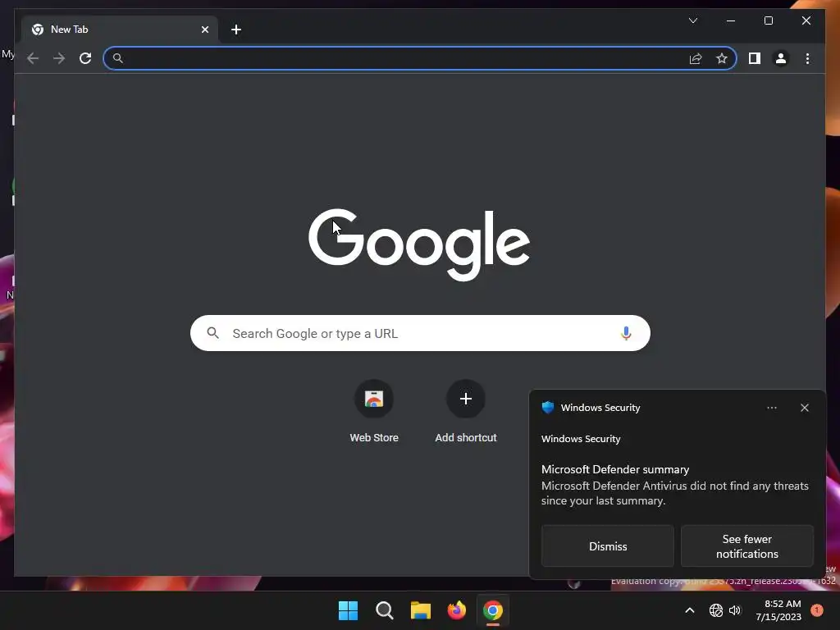Click the Microsoft Defender summary heading
Screen dimensions: 840x630
tap(615, 469)
